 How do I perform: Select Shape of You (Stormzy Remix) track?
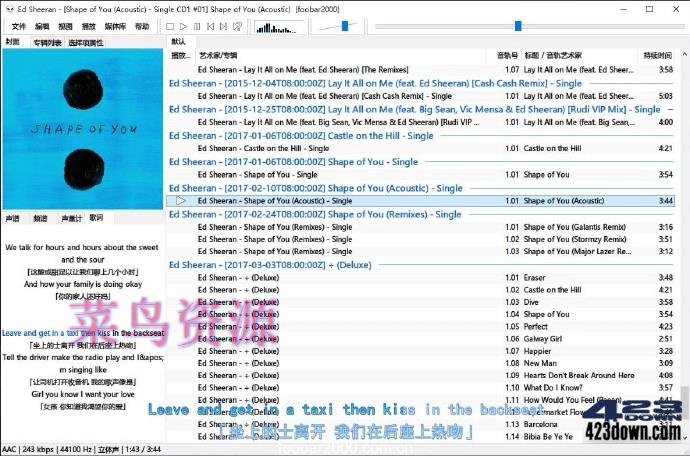(422, 239)
